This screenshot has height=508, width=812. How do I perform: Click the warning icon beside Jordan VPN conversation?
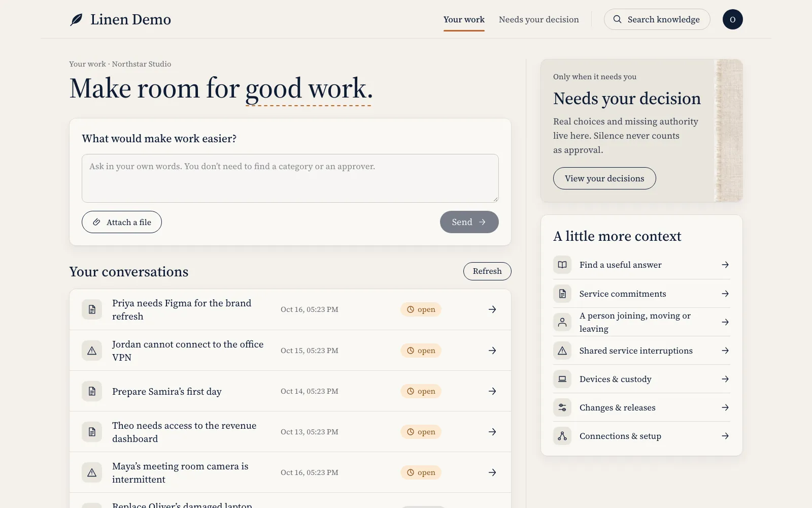coord(92,351)
